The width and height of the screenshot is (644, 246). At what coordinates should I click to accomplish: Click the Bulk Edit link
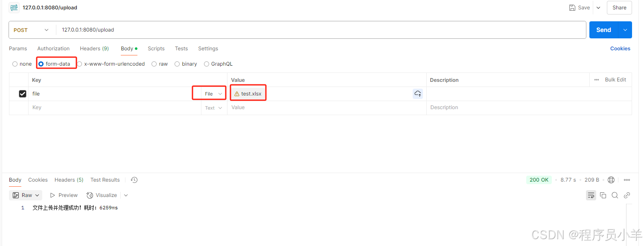(615, 80)
